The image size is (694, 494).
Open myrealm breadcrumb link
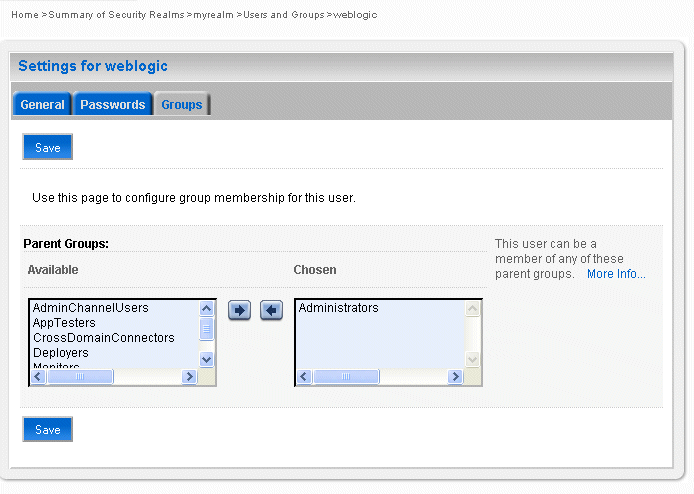(213, 15)
